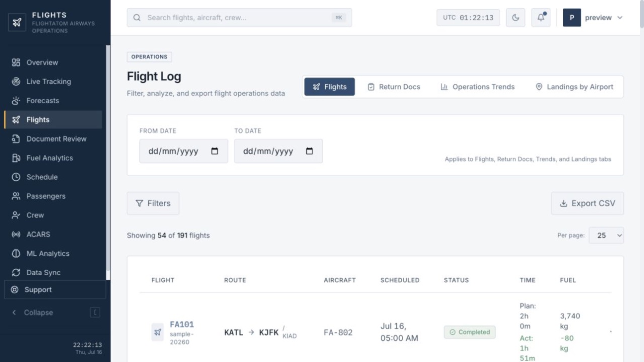Click the To Date input field
Viewport: 644px width, 362px height.
(x=278, y=151)
